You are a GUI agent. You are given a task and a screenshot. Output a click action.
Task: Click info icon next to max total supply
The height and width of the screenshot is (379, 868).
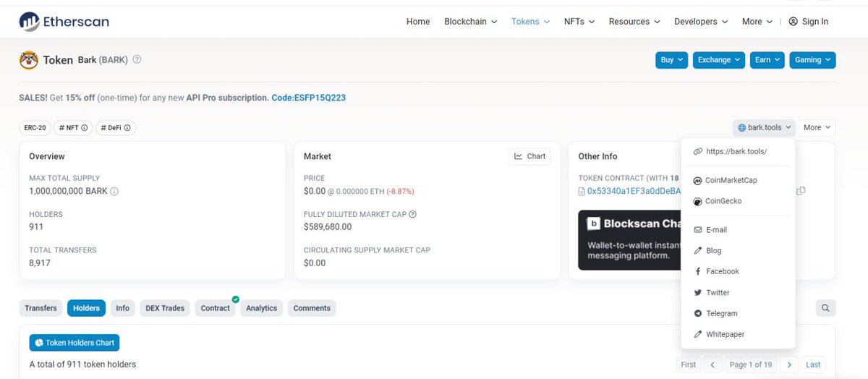tap(114, 192)
